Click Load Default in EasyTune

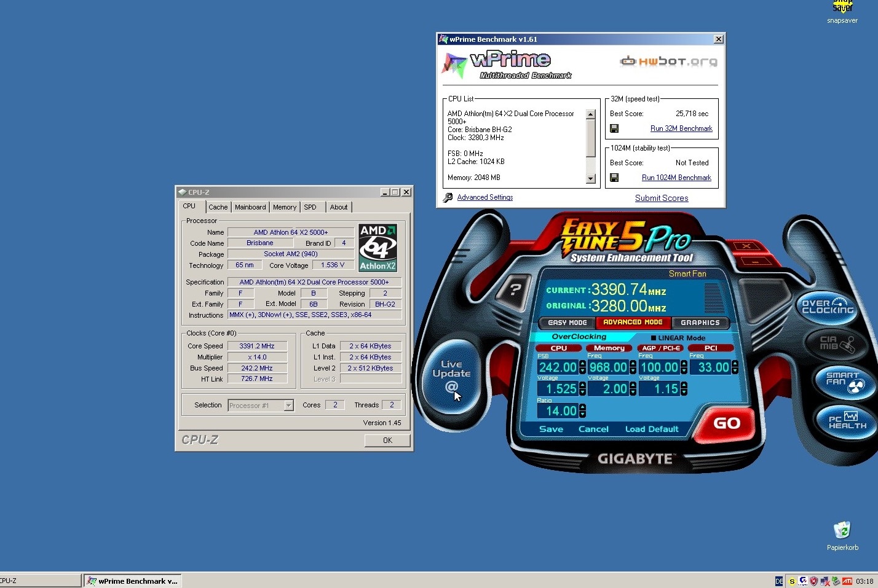(652, 429)
